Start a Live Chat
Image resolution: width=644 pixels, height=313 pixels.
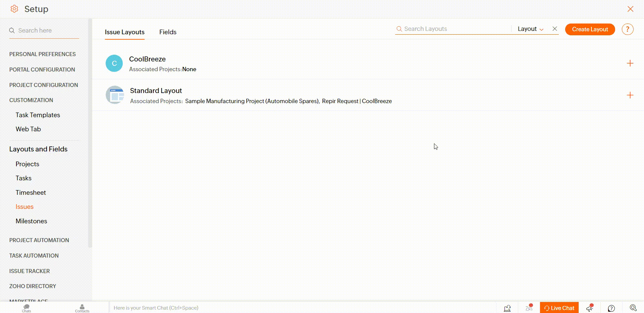click(x=559, y=308)
